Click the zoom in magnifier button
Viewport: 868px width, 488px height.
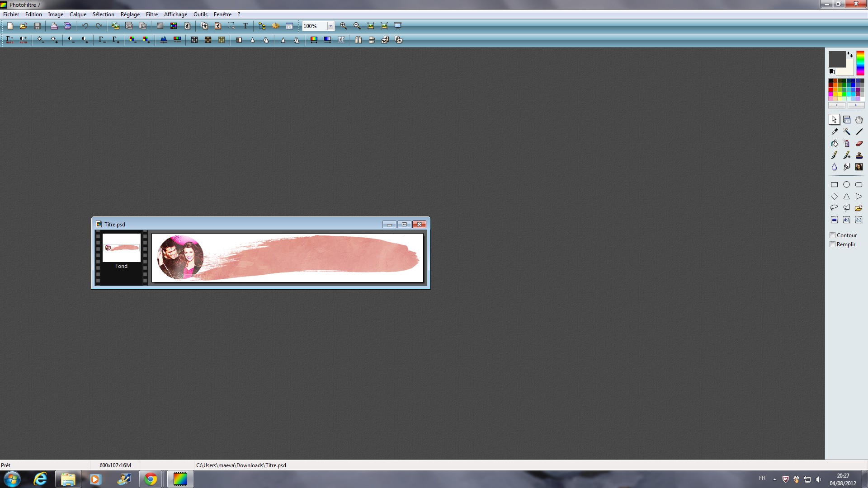pos(344,26)
